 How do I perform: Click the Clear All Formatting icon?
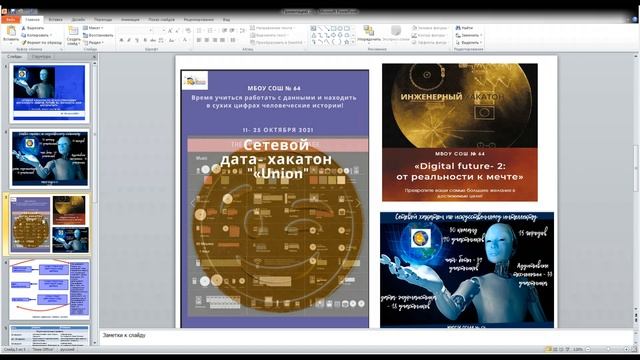tap(188, 31)
